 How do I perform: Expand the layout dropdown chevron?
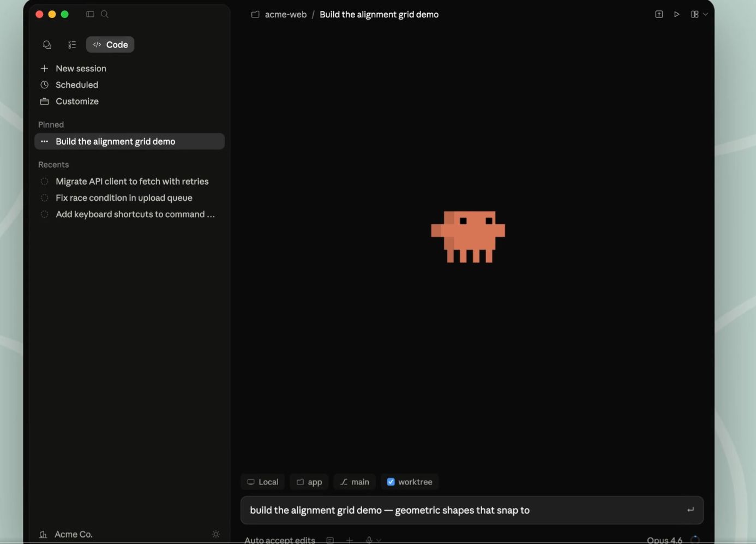point(705,14)
